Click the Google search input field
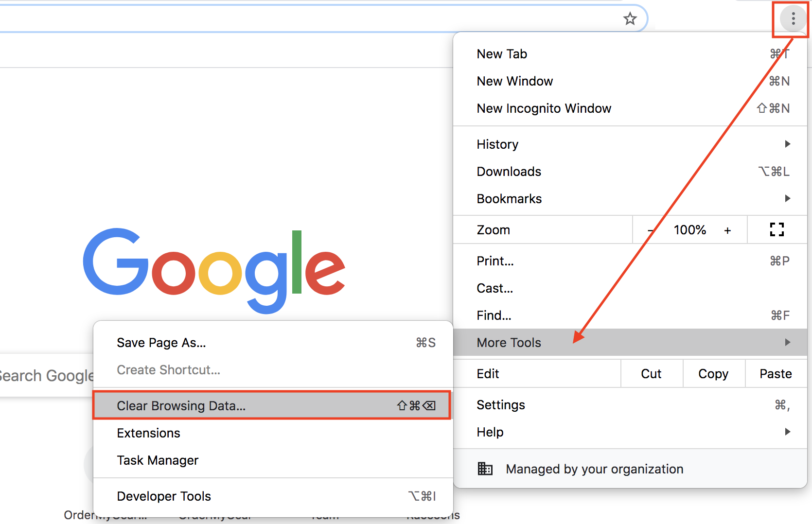This screenshot has width=812, height=524. click(46, 376)
